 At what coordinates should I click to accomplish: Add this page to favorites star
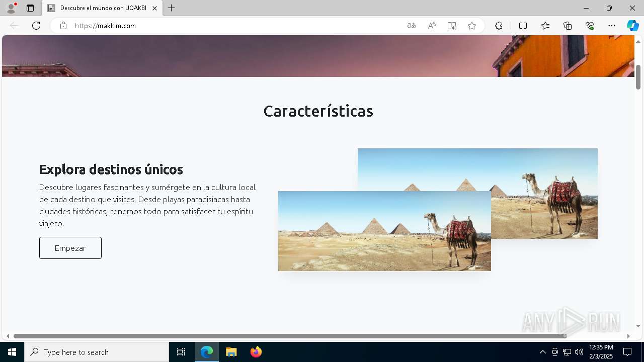pyautogui.click(x=472, y=26)
